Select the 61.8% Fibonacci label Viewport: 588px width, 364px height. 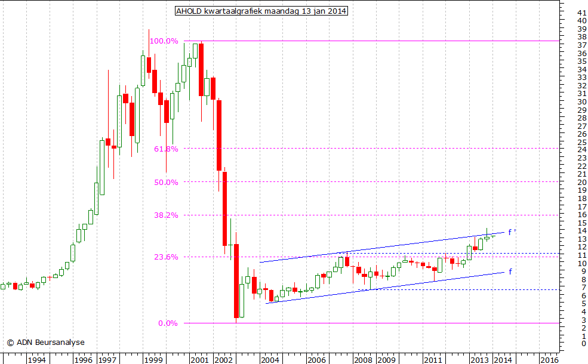166,149
